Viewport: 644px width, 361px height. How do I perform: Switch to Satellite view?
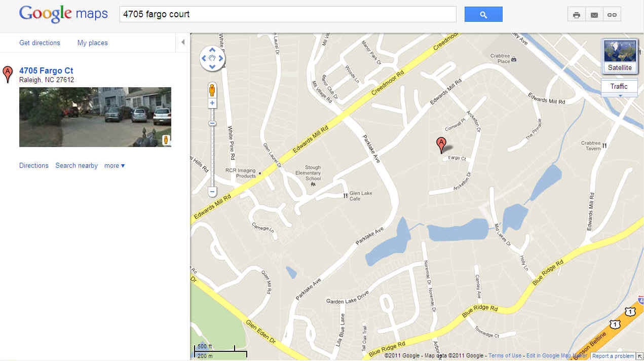[x=620, y=56]
